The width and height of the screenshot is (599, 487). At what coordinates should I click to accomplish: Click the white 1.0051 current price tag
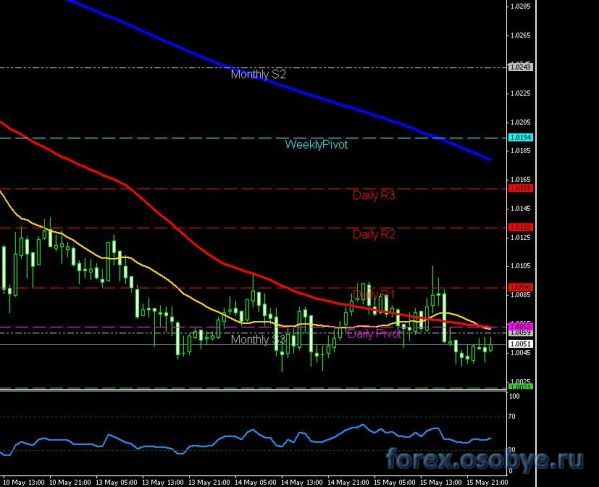(x=520, y=344)
